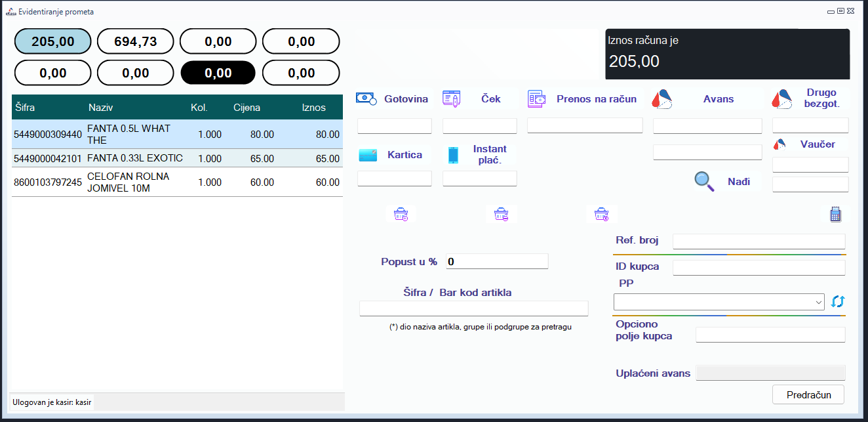The height and width of the screenshot is (422, 868).
Task: Focus the Ček amount field
Action: pos(480,126)
